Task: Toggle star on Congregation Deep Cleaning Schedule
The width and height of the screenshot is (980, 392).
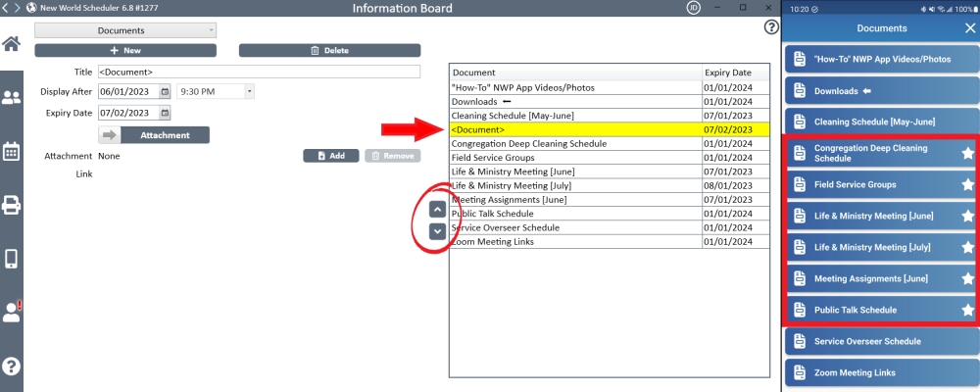Action: coord(967,153)
